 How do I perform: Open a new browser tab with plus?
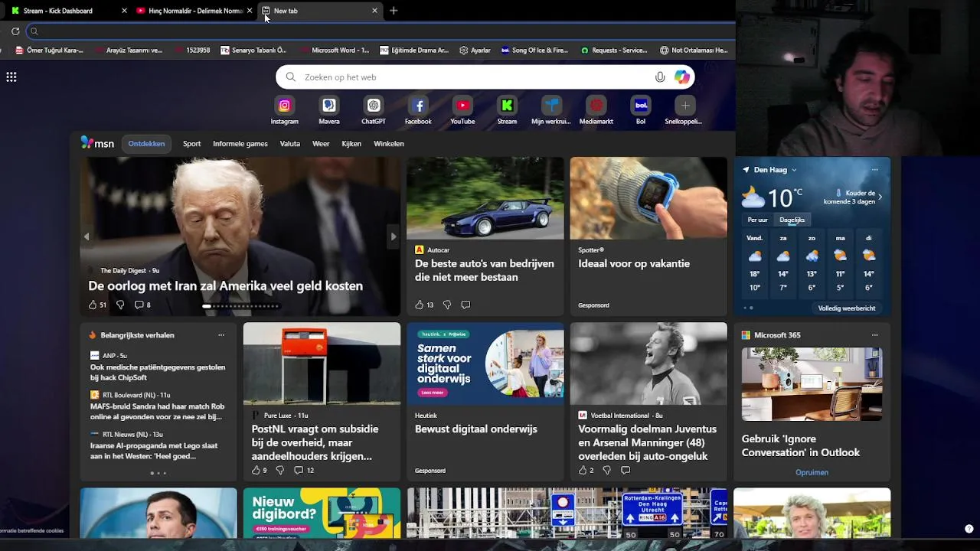click(x=394, y=11)
